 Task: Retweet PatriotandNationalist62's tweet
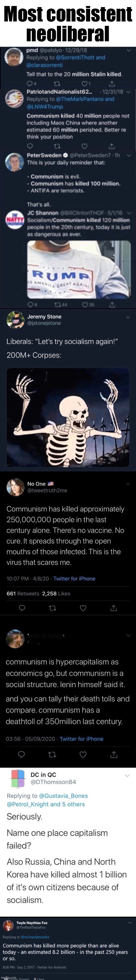click(x=57, y=146)
